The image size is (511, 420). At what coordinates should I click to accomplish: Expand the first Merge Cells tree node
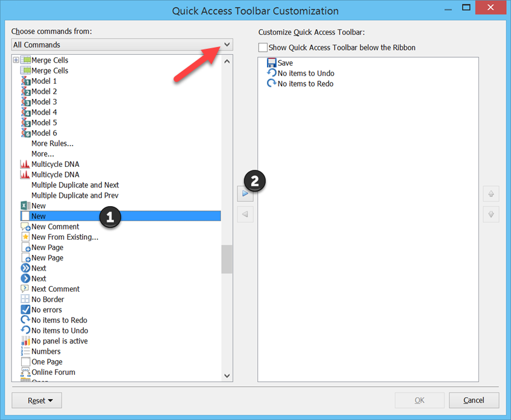point(16,60)
